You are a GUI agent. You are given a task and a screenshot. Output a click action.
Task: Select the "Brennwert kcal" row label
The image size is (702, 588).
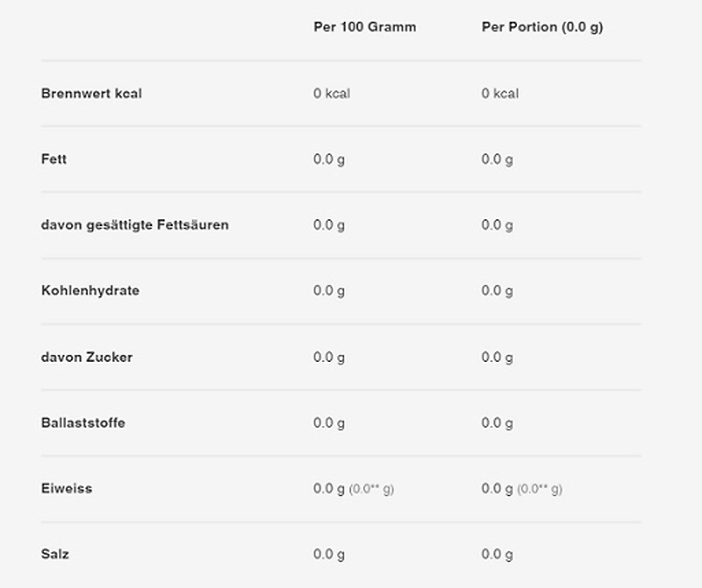92,94
